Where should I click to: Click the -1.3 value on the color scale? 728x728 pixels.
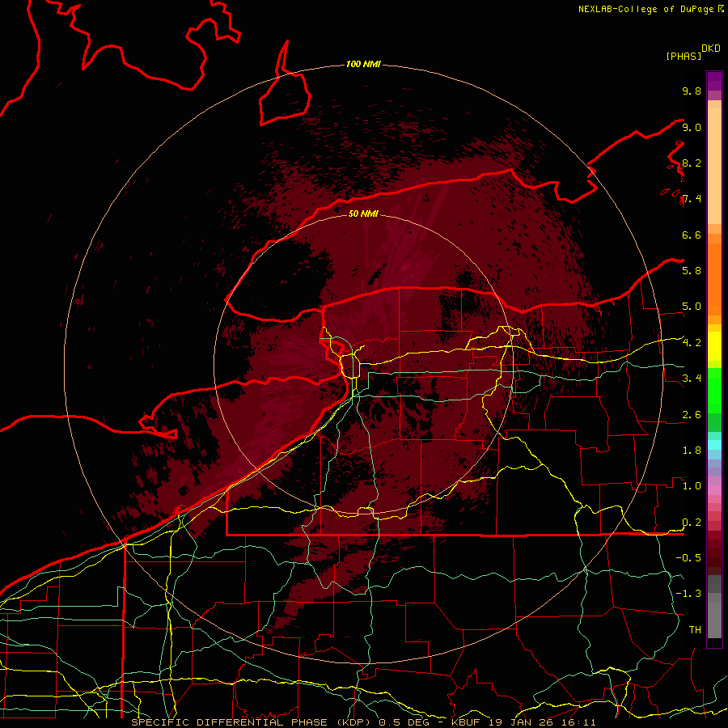click(x=688, y=594)
